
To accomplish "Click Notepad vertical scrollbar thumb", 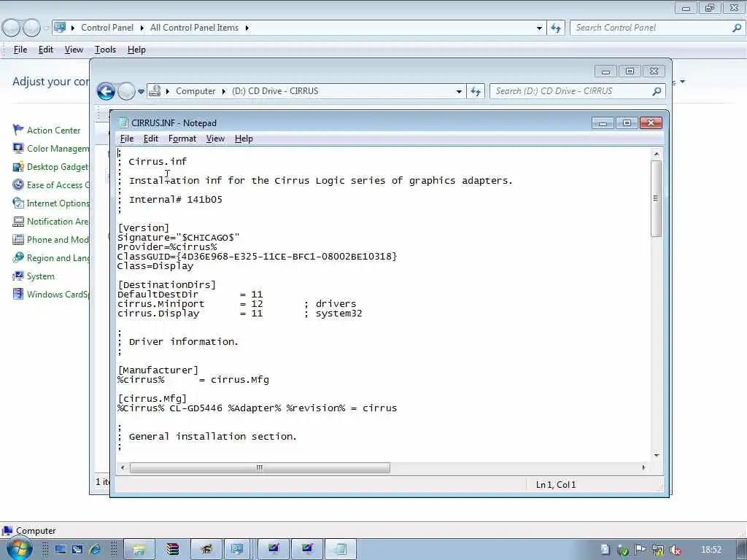I will point(656,198).
